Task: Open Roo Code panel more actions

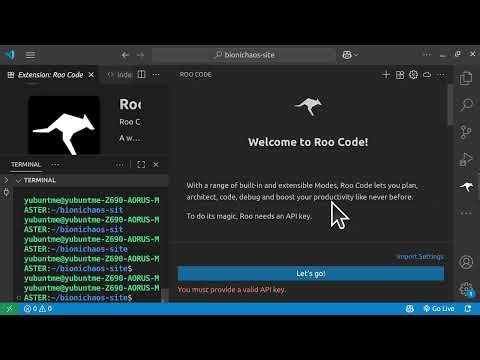Action: pyautogui.click(x=441, y=75)
